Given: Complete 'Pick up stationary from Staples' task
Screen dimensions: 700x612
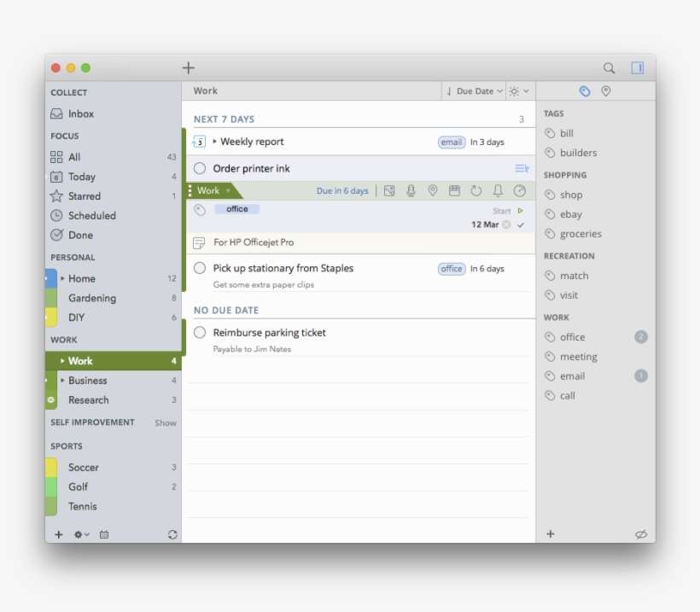Looking at the screenshot, I should (200, 268).
